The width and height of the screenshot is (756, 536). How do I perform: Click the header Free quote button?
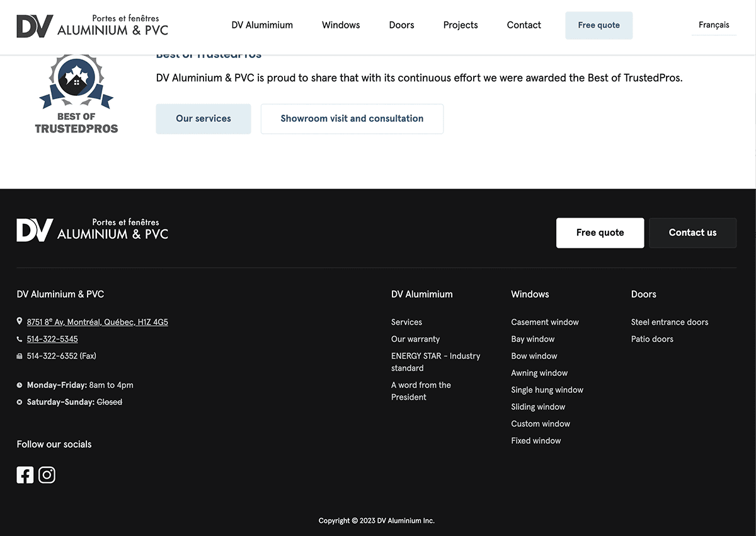[599, 25]
